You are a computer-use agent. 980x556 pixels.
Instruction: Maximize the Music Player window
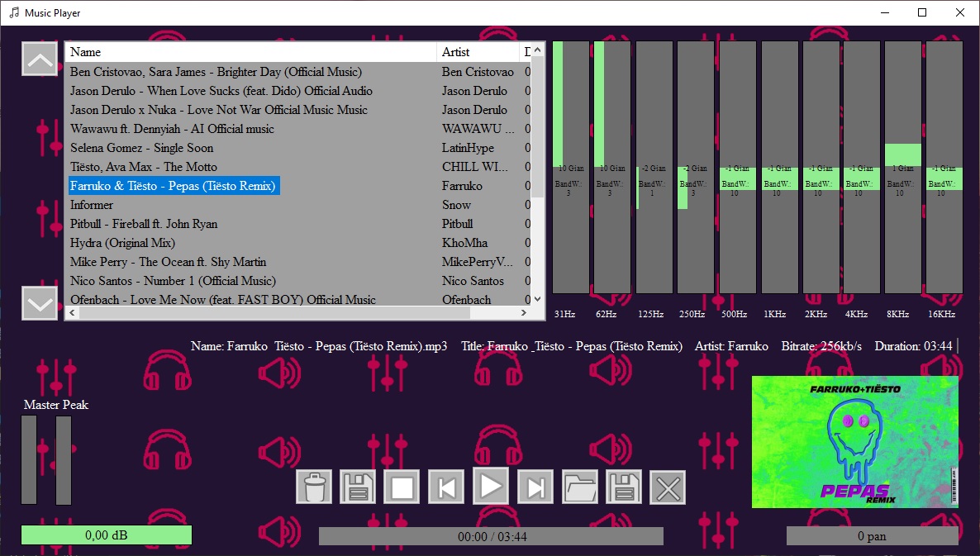tap(922, 12)
